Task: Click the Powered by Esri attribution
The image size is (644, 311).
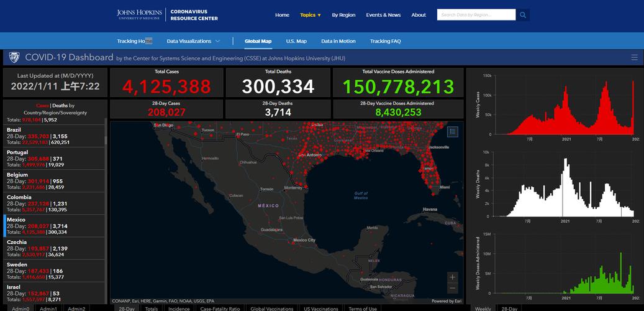Action: point(447,301)
